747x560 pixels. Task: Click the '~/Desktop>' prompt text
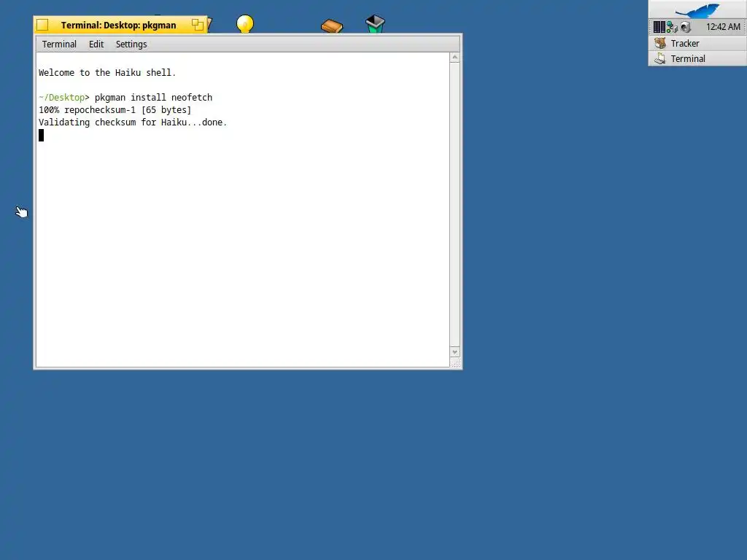(64, 98)
